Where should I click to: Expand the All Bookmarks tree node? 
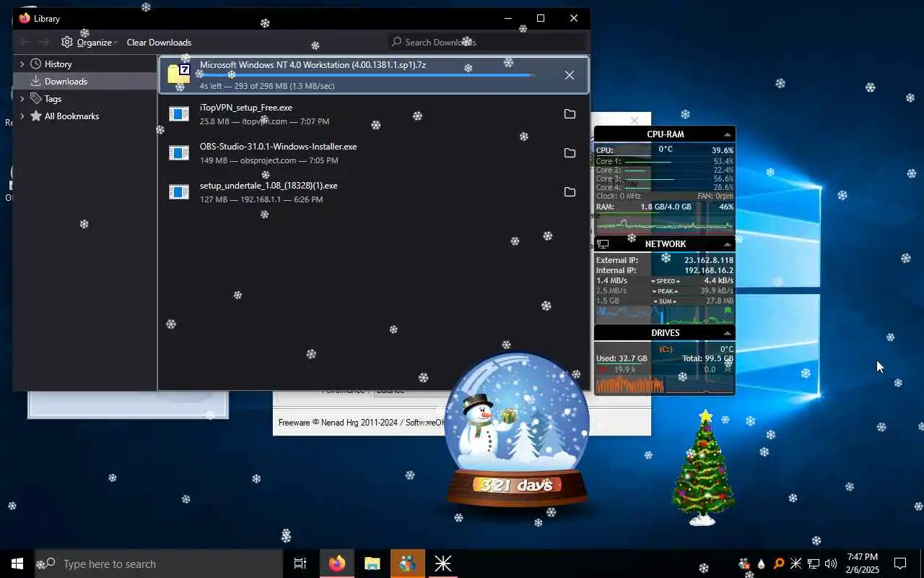pos(22,116)
